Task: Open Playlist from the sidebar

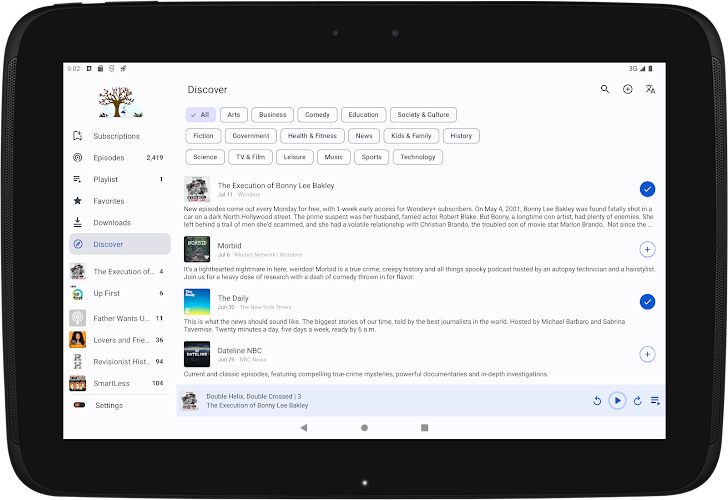Action: pos(120,179)
